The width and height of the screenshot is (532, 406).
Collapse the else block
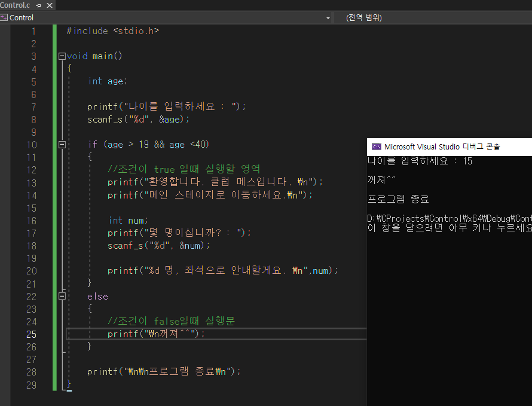click(x=62, y=297)
